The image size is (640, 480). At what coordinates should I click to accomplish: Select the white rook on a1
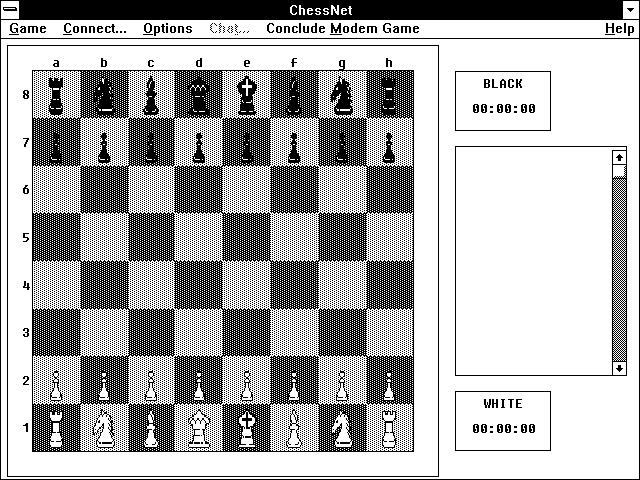click(56, 428)
